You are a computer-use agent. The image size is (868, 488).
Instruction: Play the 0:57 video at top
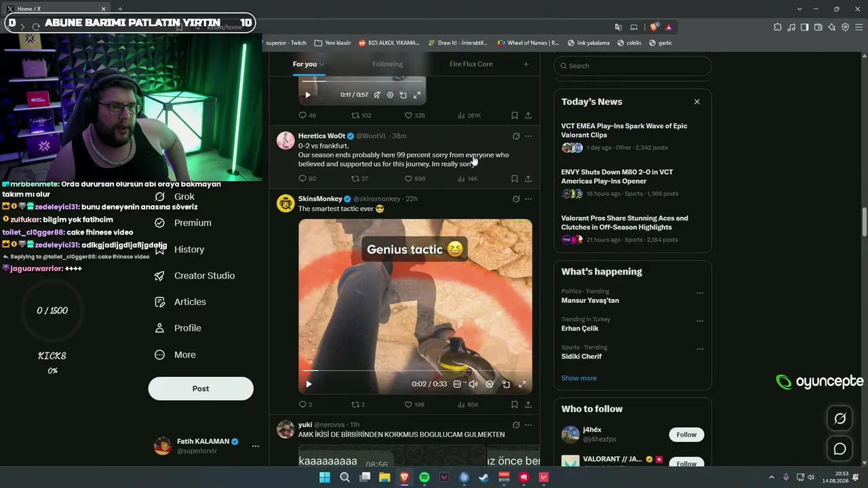[x=308, y=95]
